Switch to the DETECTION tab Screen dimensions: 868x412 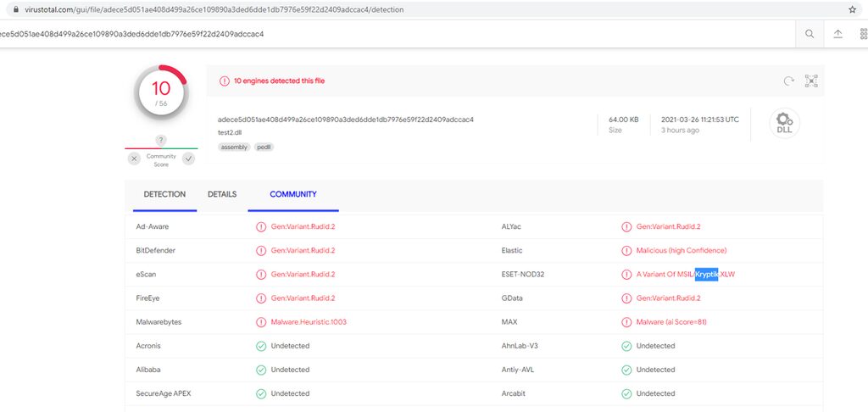(x=164, y=194)
